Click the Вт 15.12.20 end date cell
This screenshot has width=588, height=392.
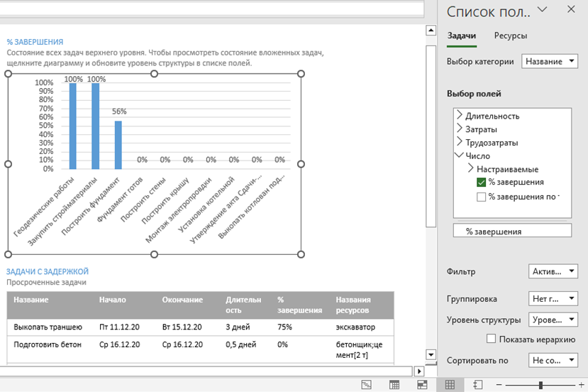click(x=182, y=327)
